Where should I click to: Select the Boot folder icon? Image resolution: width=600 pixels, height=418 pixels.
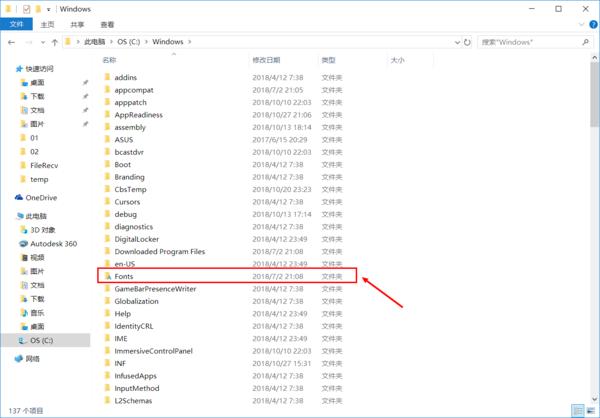click(108, 164)
